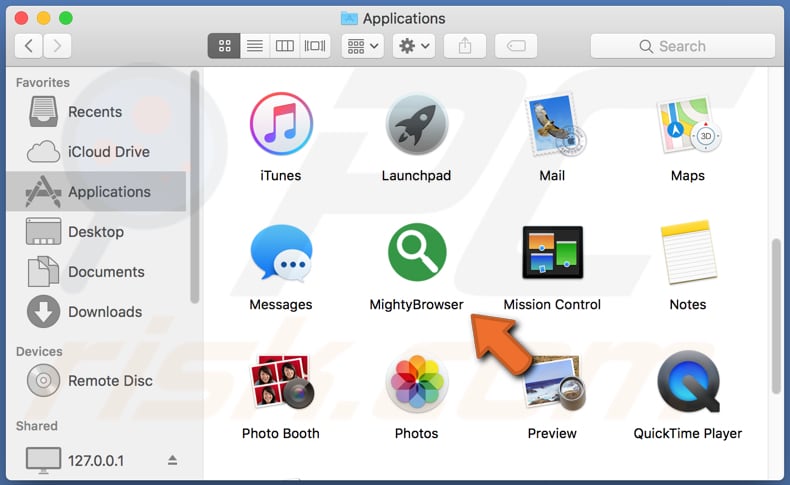Switch to list view
Image resolution: width=790 pixels, height=485 pixels.
click(x=254, y=46)
